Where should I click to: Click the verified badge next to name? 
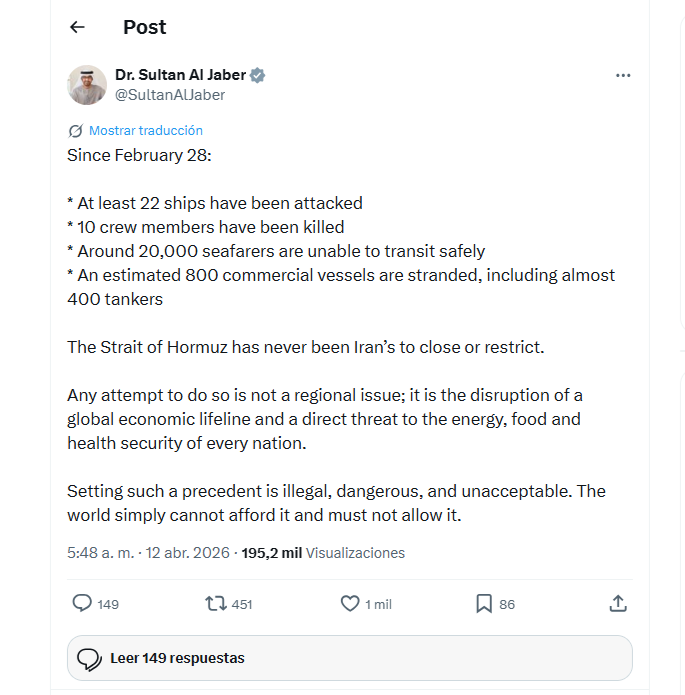[258, 75]
